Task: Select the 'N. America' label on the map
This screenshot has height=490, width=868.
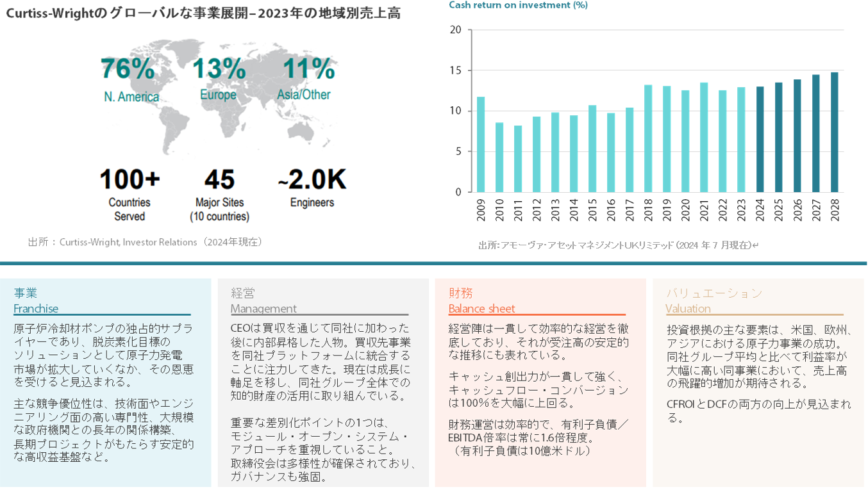Action: click(131, 97)
